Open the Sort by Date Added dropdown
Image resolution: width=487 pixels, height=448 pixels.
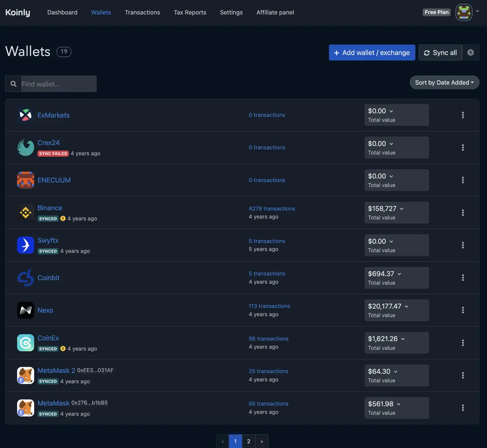point(444,83)
